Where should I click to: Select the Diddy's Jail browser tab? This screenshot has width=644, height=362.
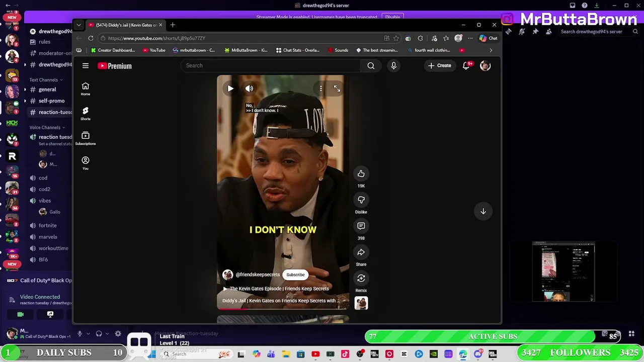click(125, 25)
